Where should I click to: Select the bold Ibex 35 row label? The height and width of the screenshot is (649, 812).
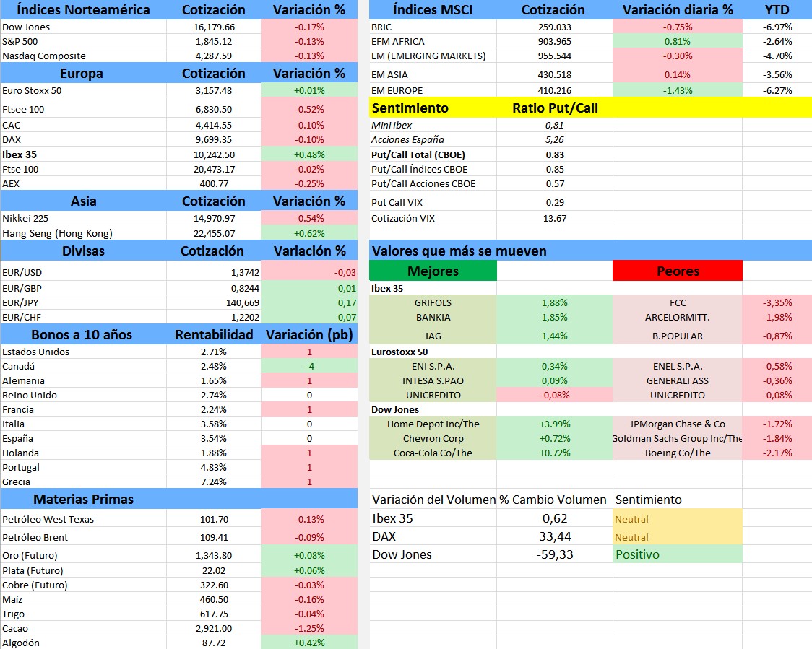point(83,154)
